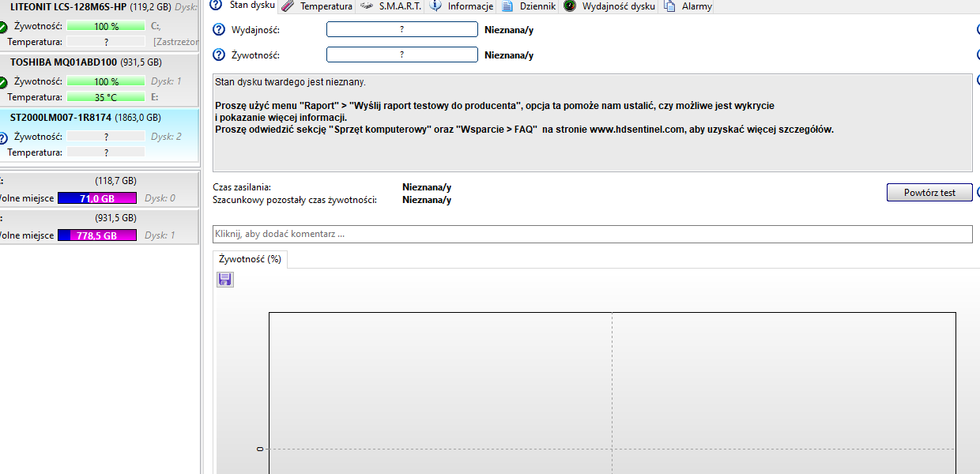
Task: Click the 778,5 GB free space bar
Action: pos(97,235)
